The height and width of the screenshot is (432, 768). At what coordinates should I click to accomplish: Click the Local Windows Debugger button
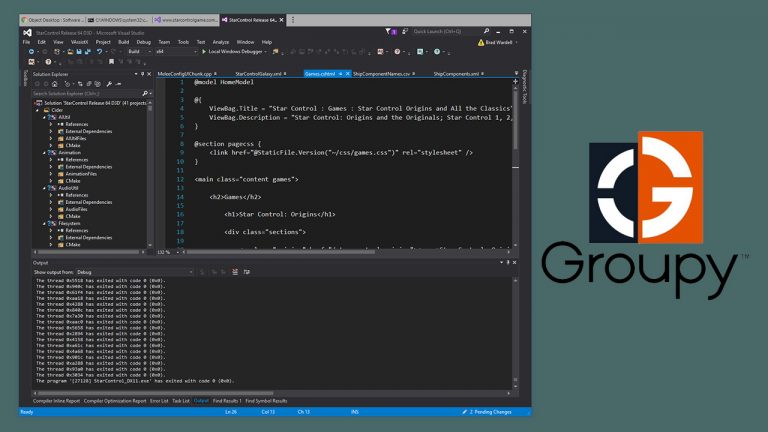pos(234,51)
